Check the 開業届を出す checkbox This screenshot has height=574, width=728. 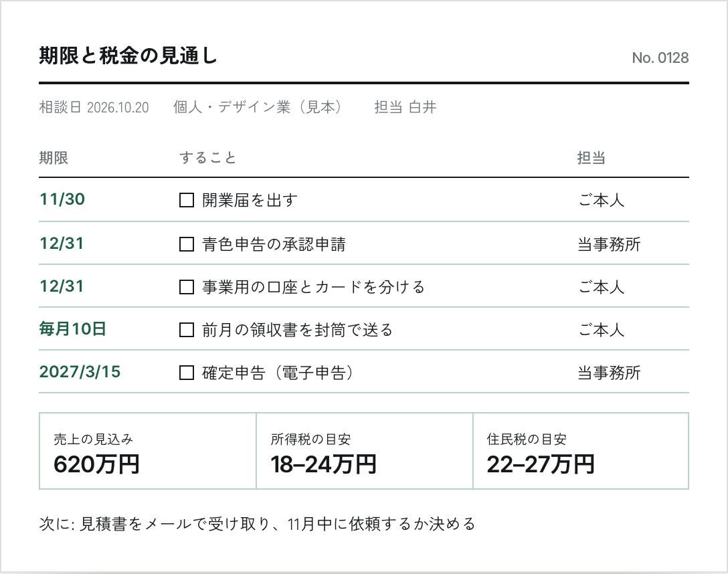(187, 201)
